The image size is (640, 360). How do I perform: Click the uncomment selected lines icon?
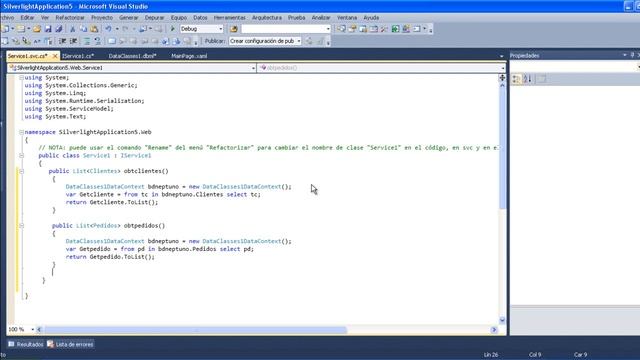coord(97,41)
